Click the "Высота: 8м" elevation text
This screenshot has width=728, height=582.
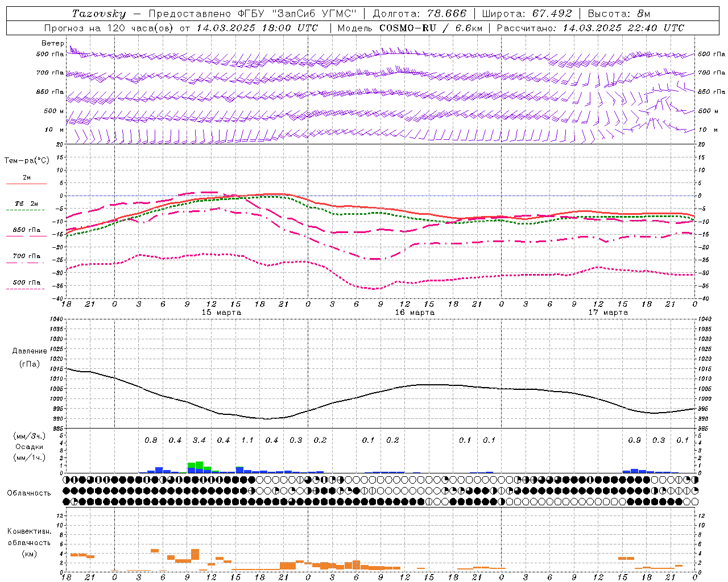pyautogui.click(x=619, y=14)
